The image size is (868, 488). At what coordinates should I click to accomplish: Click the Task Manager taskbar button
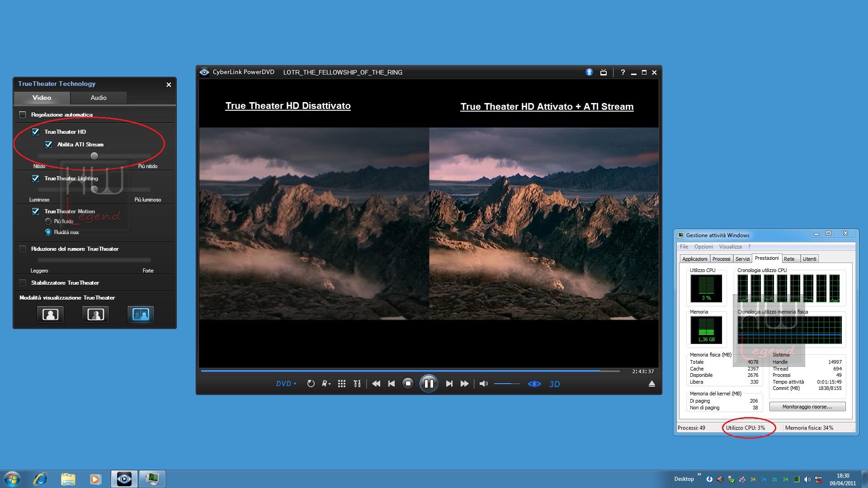[x=152, y=479]
